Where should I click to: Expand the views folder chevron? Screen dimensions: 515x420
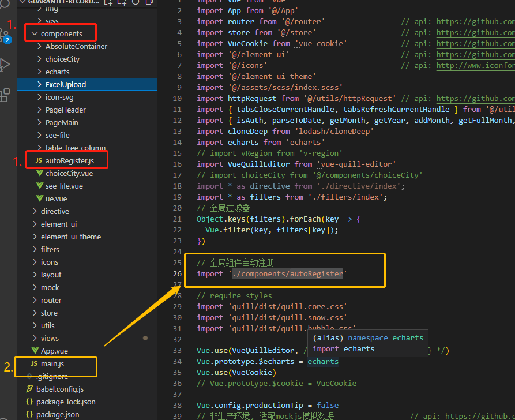click(35, 338)
